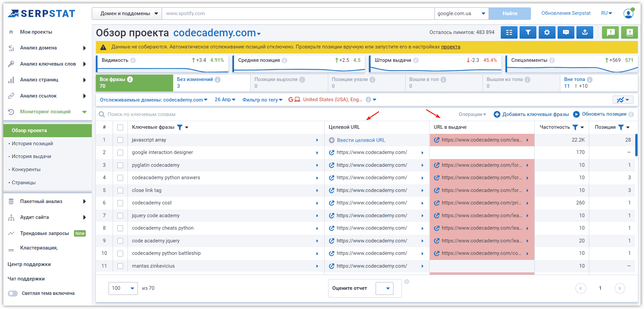Open the Отслеживаемые домены dropdown
Image resolution: width=644 pixels, height=309 pixels.
154,100
